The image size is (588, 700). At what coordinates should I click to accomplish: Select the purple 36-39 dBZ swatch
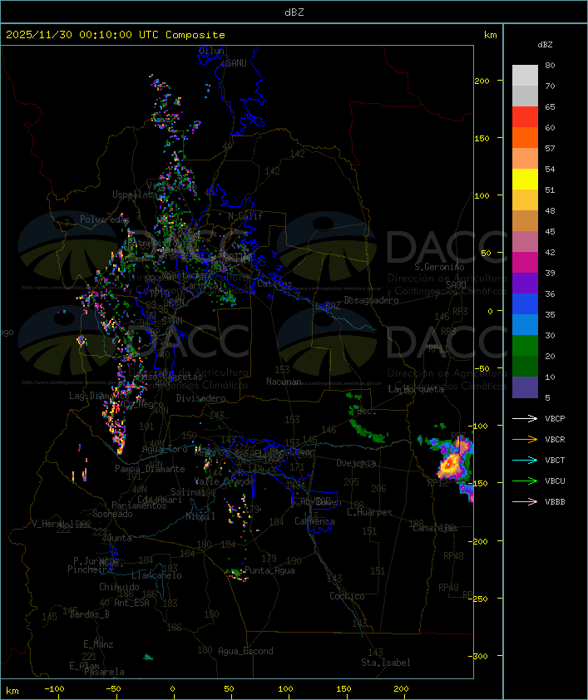(525, 283)
